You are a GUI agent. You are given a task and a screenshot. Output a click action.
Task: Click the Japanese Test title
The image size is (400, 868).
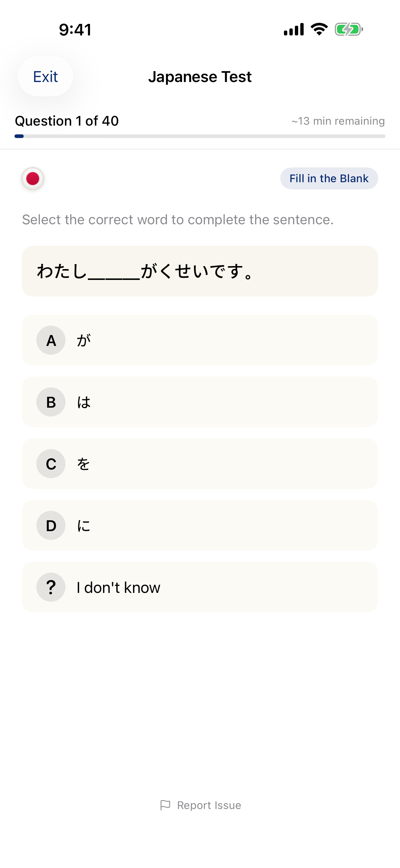click(x=200, y=77)
